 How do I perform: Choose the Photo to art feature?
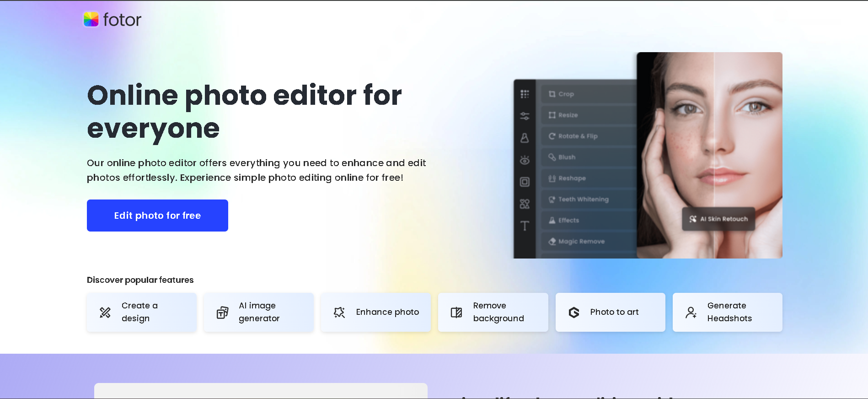pyautogui.click(x=610, y=312)
